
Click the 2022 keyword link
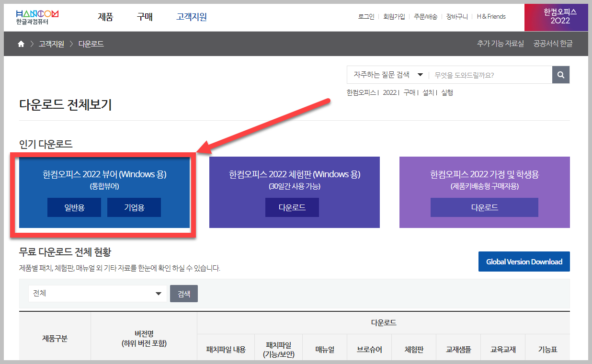(389, 92)
